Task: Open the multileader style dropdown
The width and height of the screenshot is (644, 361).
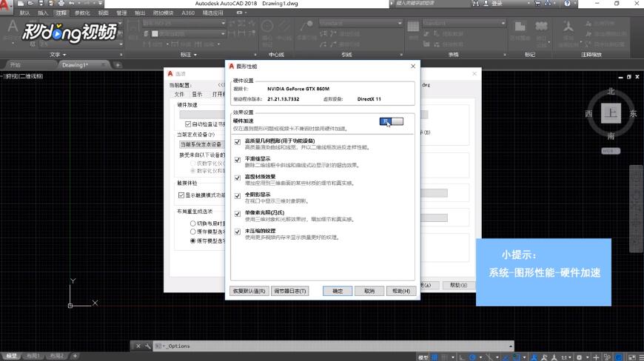Action: click(360, 24)
